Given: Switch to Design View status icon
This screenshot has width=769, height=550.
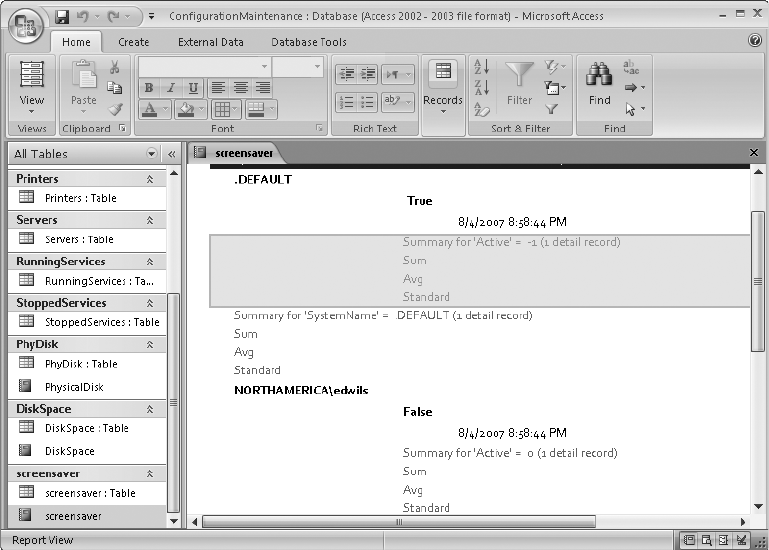Looking at the screenshot, I should click(741, 540).
